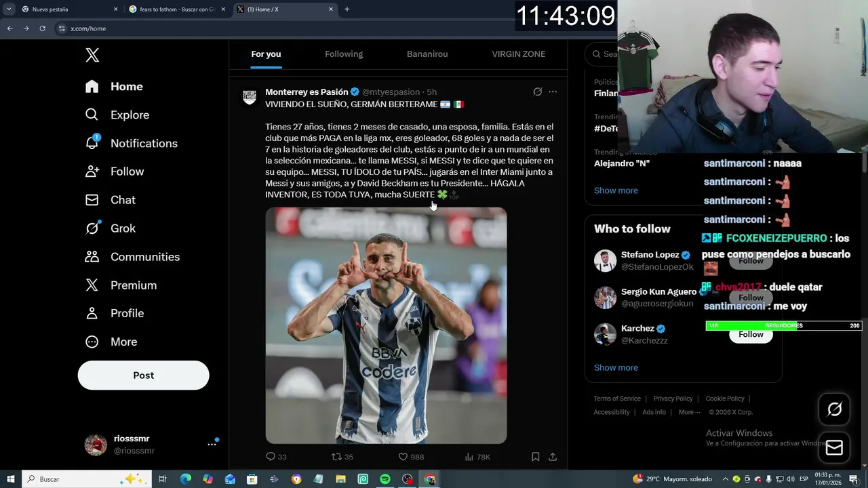
Task: Switch to the For you tab
Action: [266, 54]
